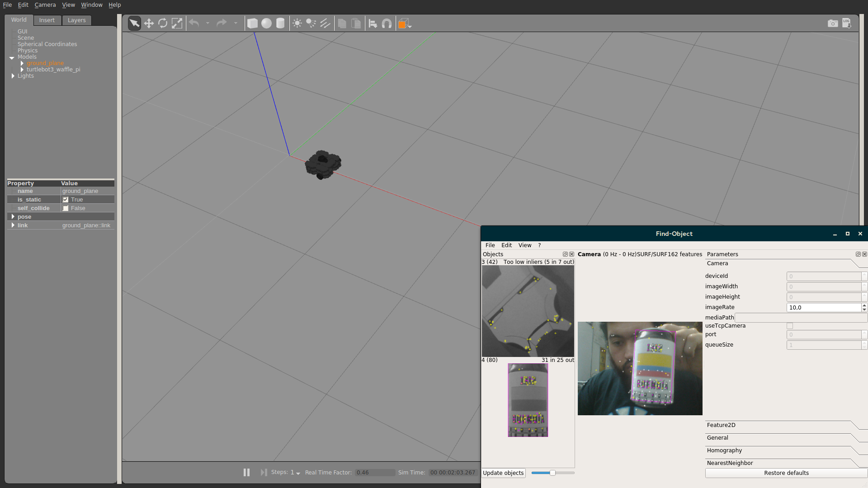Image resolution: width=868 pixels, height=488 pixels.
Task: Toggle the is_static checkbox for ground_plane
Action: 66,199
